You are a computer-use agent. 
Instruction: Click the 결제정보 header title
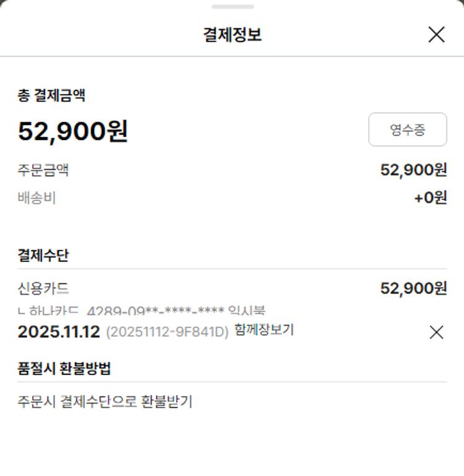point(232,35)
